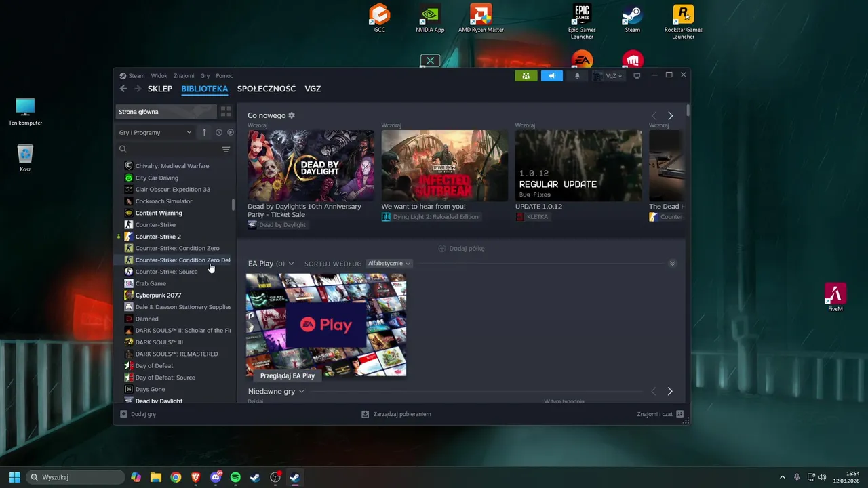
Task: Open KLETKA game link under update
Action: pyautogui.click(x=532, y=217)
